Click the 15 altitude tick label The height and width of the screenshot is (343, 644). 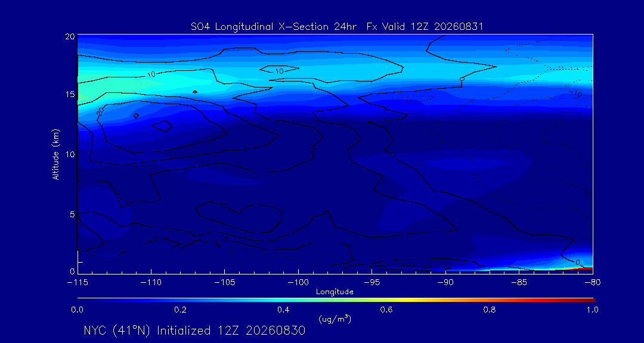pyautogui.click(x=69, y=95)
